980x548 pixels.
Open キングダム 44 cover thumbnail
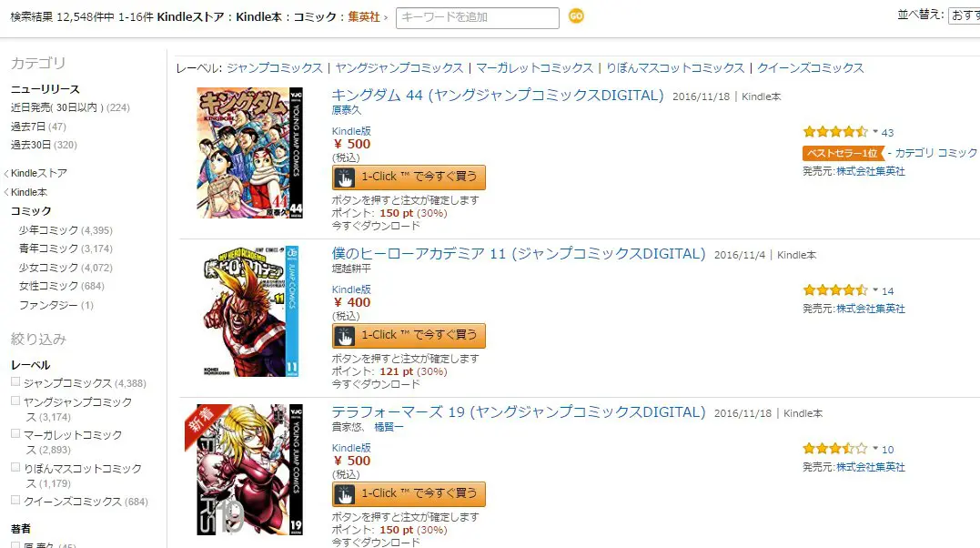coord(249,153)
